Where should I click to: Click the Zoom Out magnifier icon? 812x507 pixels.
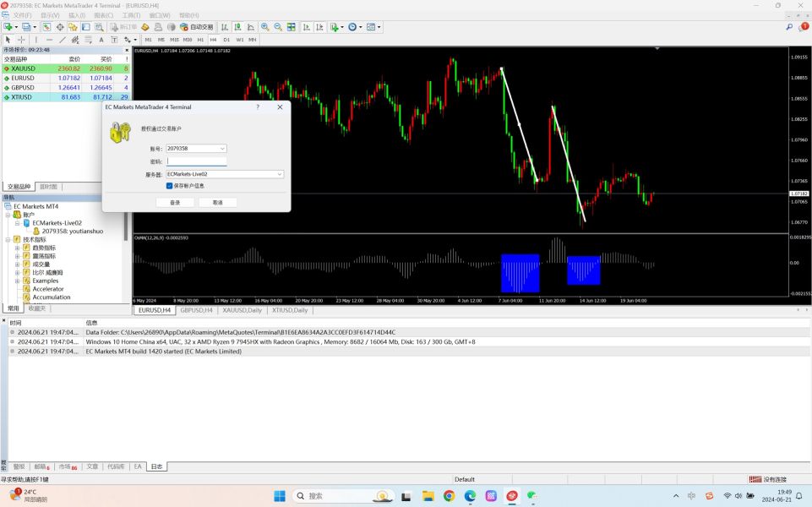pyautogui.click(x=278, y=27)
